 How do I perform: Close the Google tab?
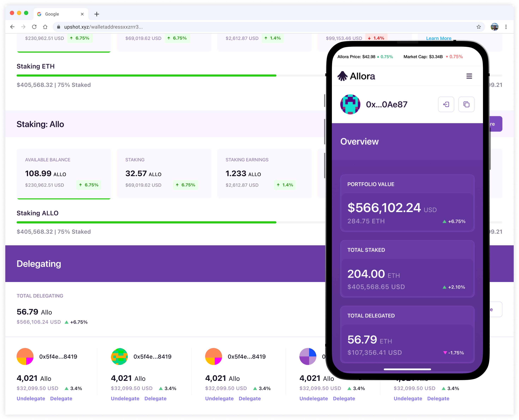pos(82,14)
